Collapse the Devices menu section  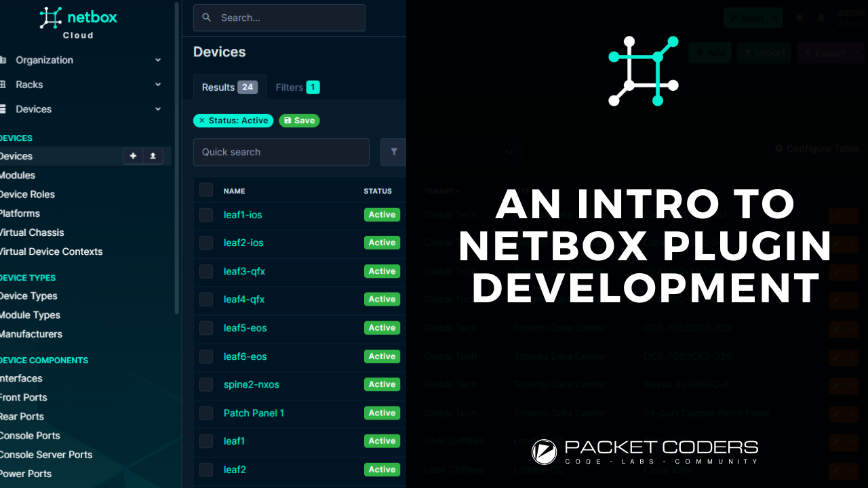(157, 109)
